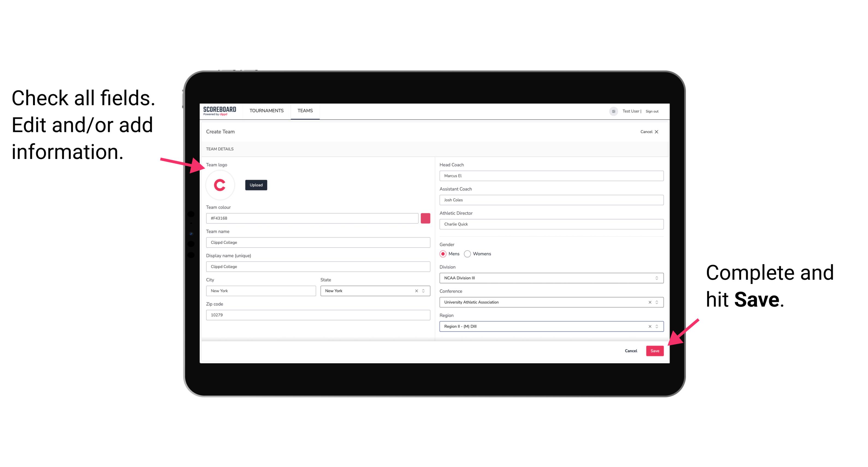Open the TOURNAMENTS tab
Image resolution: width=868 pixels, height=467 pixels.
point(266,111)
